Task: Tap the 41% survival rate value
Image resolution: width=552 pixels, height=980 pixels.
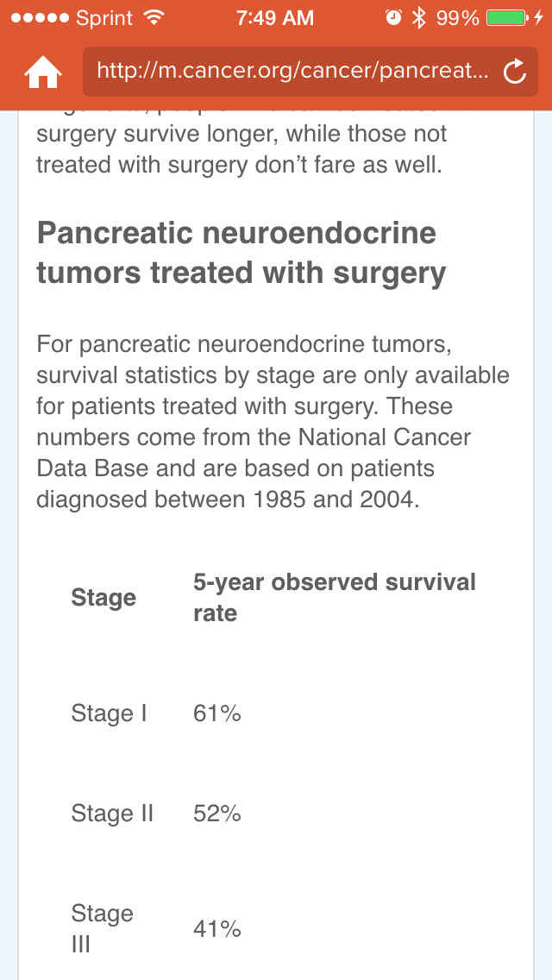Action: [216, 929]
